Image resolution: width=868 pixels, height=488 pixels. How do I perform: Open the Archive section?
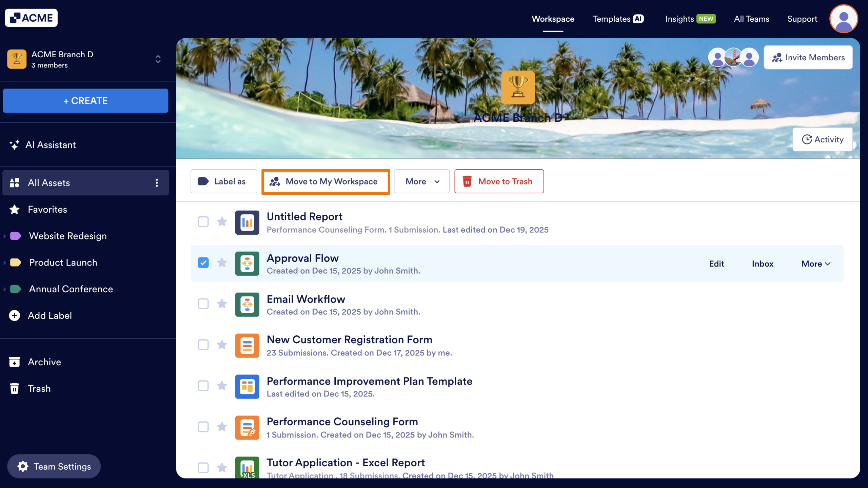pos(44,362)
